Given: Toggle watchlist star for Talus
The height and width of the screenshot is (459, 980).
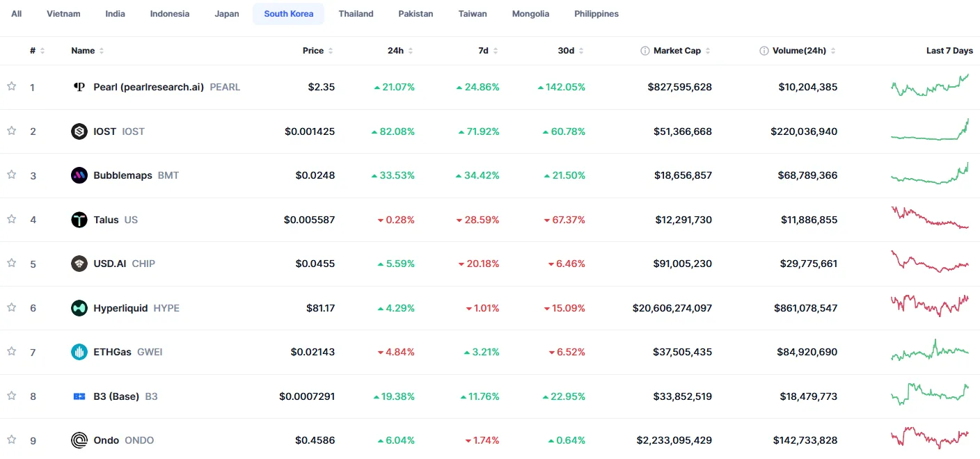Looking at the screenshot, I should [x=11, y=219].
